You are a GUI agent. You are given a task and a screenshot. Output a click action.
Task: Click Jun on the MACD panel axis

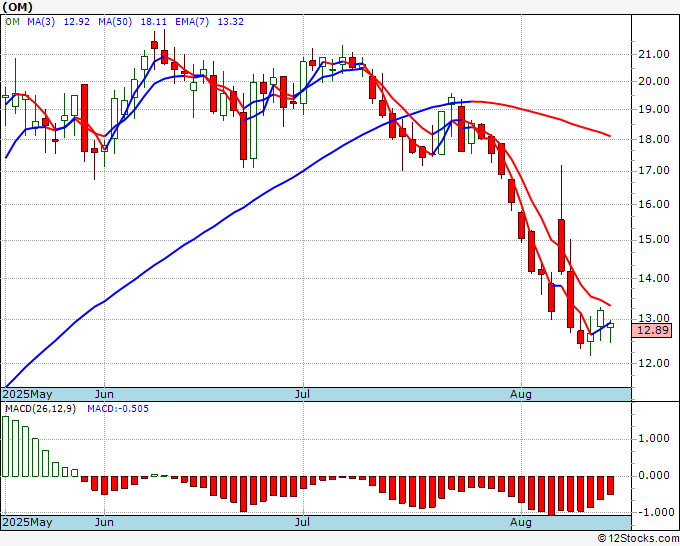pyautogui.click(x=104, y=522)
